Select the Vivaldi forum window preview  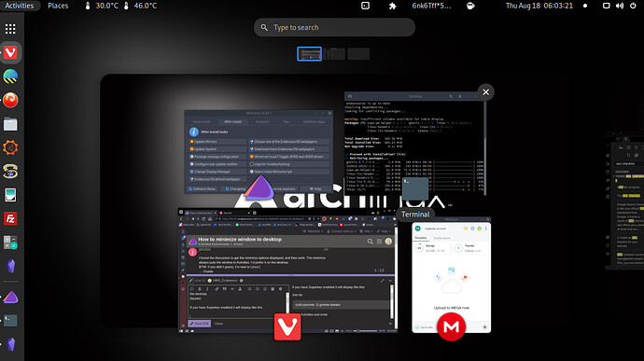[287, 271]
